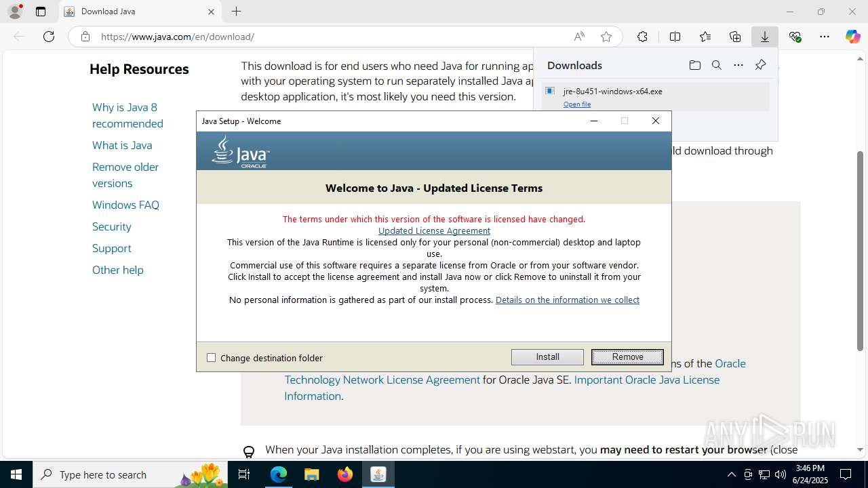
Task: Open Security help link
Action: tap(112, 226)
